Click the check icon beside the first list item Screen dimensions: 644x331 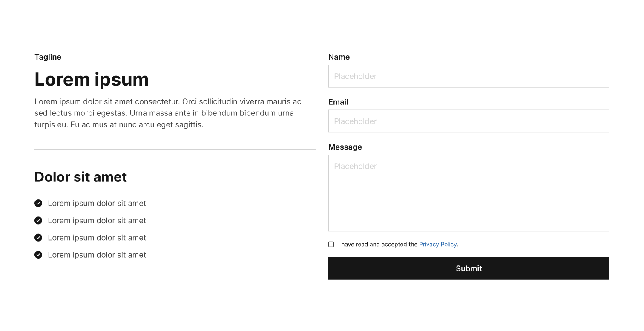pyautogui.click(x=38, y=203)
